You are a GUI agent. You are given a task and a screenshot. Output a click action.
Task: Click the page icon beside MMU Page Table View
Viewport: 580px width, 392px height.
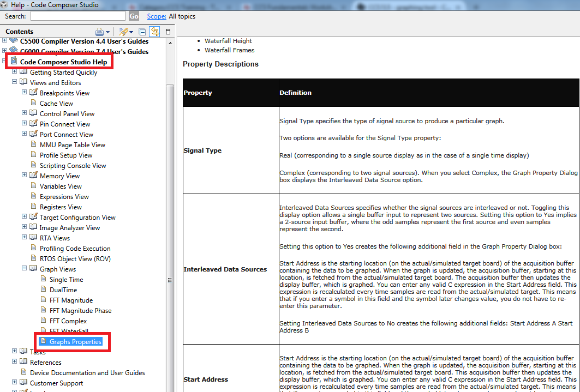pos(34,144)
